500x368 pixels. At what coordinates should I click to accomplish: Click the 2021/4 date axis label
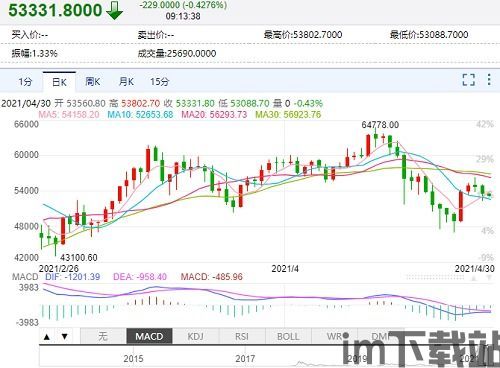pos(285,269)
